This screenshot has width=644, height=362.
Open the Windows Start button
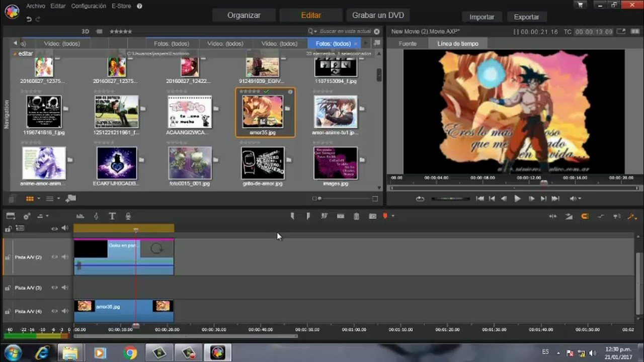click(x=13, y=353)
